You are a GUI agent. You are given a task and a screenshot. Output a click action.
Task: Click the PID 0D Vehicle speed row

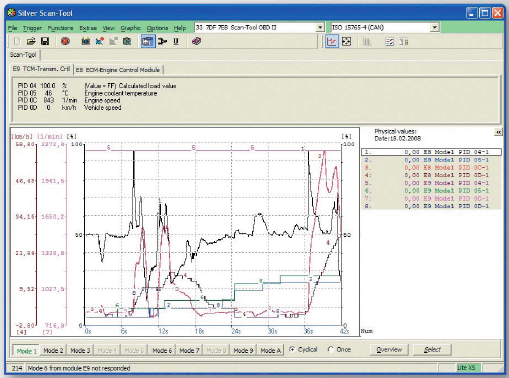tap(69, 108)
